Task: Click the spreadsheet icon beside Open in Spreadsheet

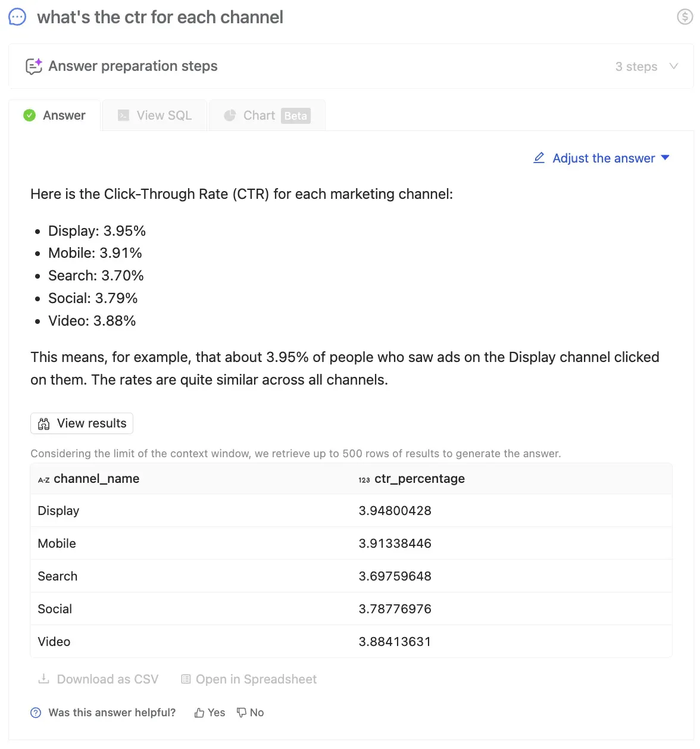Action: tap(186, 679)
